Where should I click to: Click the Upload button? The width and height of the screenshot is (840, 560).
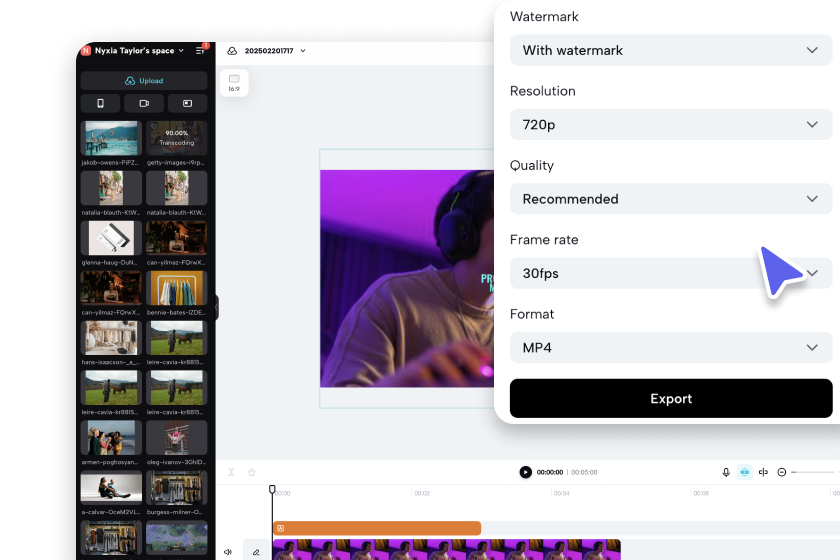[x=144, y=80]
